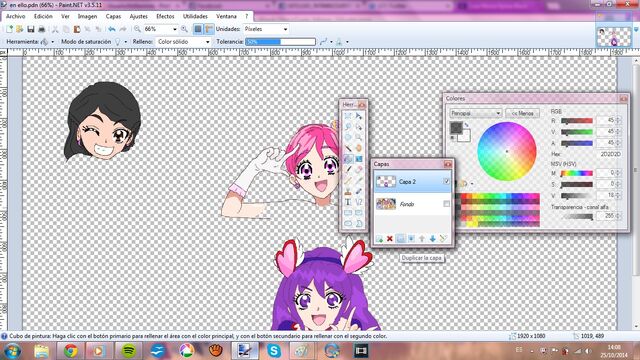
Task: Open the Imagen menu
Action: [x=87, y=16]
